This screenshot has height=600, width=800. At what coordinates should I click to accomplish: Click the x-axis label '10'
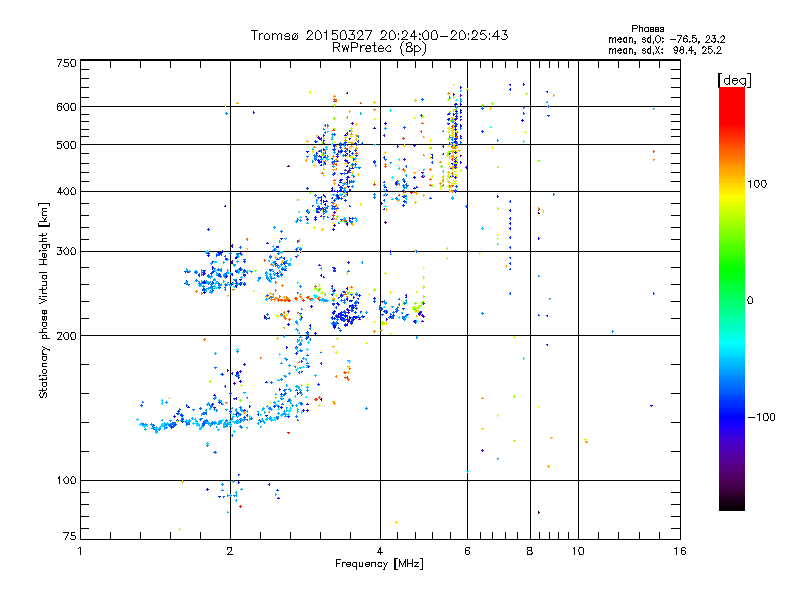click(578, 551)
